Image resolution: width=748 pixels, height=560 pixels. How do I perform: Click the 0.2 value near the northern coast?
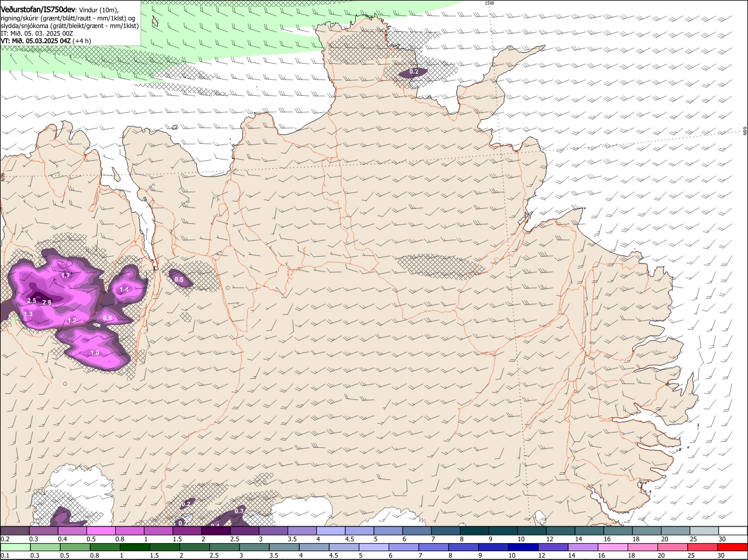(x=414, y=71)
